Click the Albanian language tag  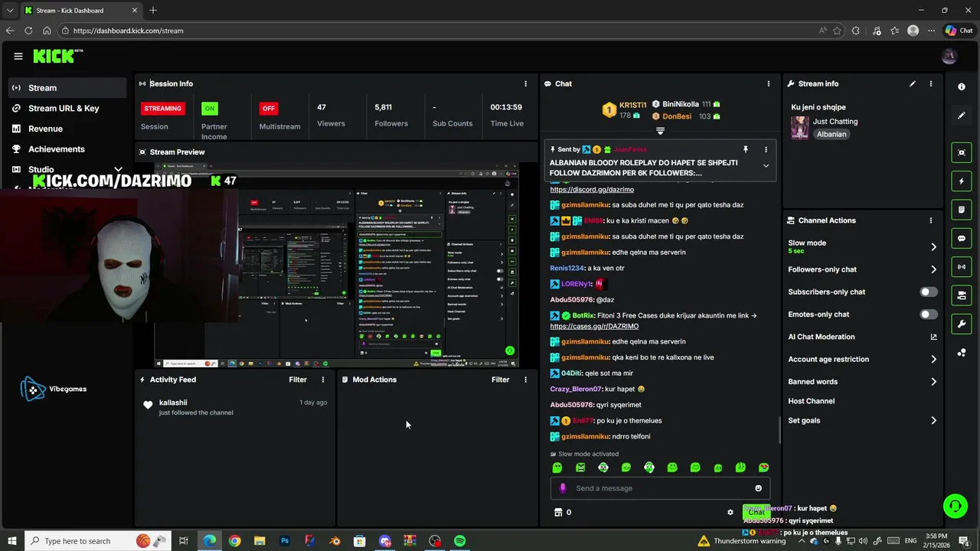[831, 134]
